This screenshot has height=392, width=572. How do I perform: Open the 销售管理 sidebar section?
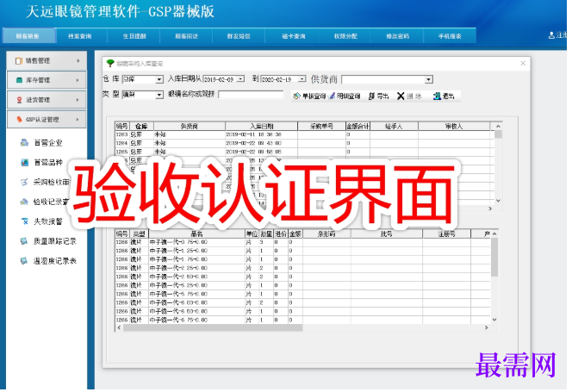[47, 61]
